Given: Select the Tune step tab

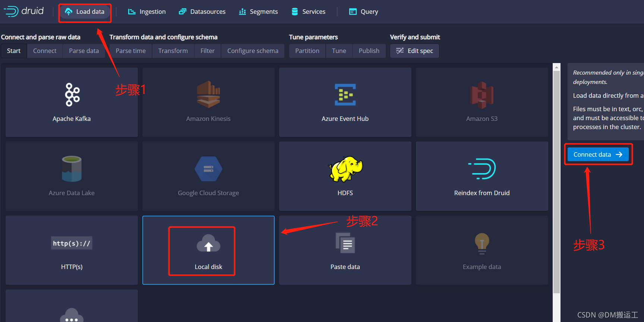Looking at the screenshot, I should [339, 51].
